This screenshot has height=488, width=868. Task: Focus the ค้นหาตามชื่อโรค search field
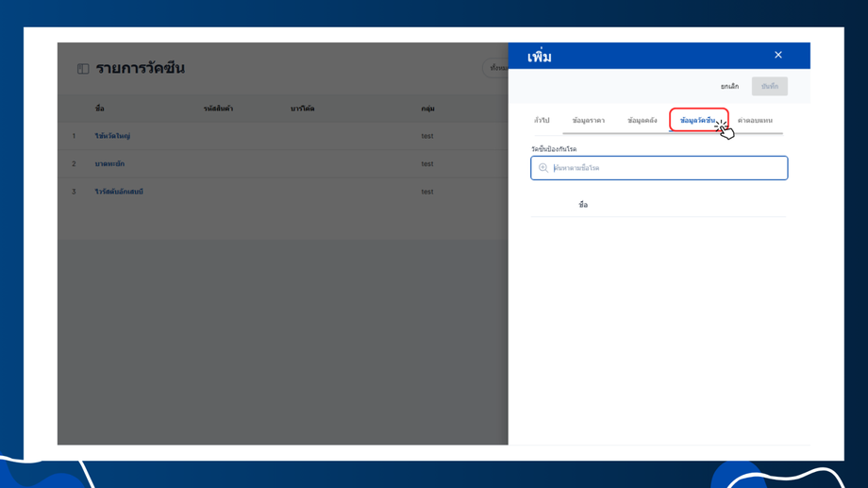[x=659, y=168]
